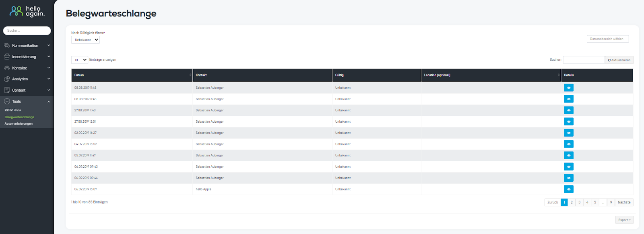Click the Tools plus-circle icon
This screenshot has width=644, height=234.
pos(7,102)
